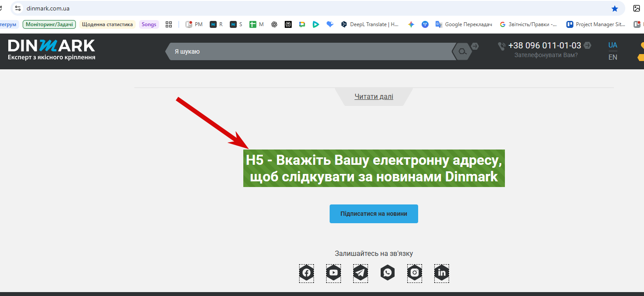The height and width of the screenshot is (296, 644).
Task: Open Моніторинг/Задачі tab group
Action: pyautogui.click(x=49, y=24)
